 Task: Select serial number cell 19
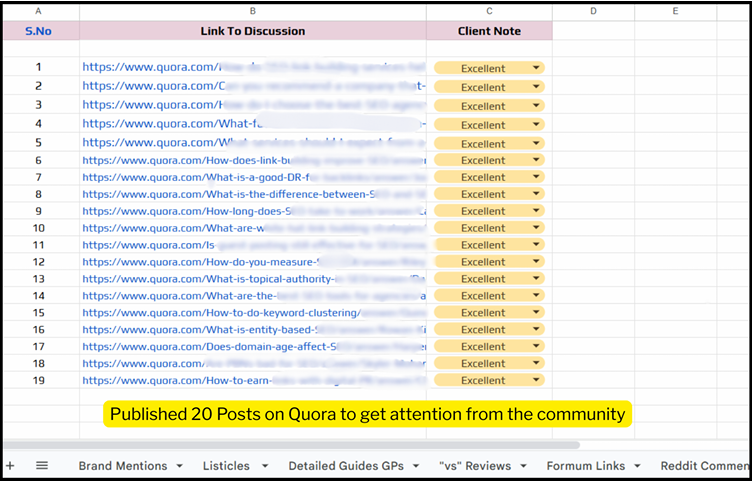pos(38,380)
